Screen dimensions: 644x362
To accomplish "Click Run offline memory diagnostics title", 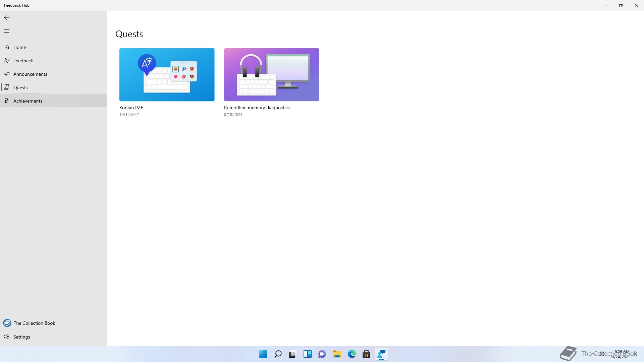I will coord(257,108).
